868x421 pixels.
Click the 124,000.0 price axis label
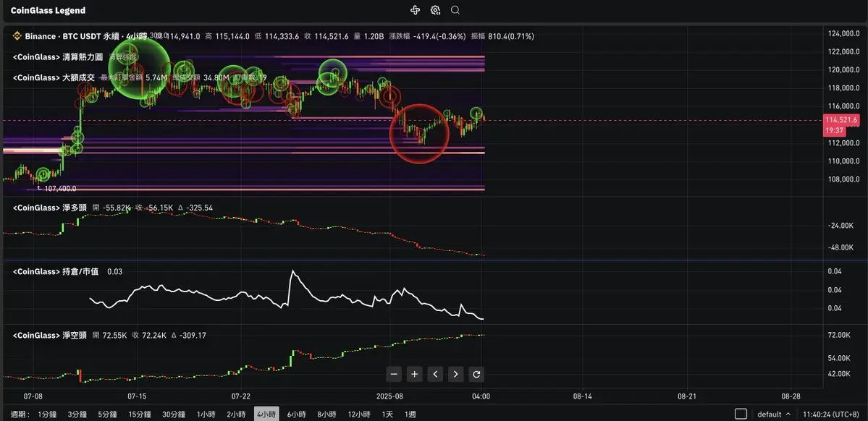point(843,34)
